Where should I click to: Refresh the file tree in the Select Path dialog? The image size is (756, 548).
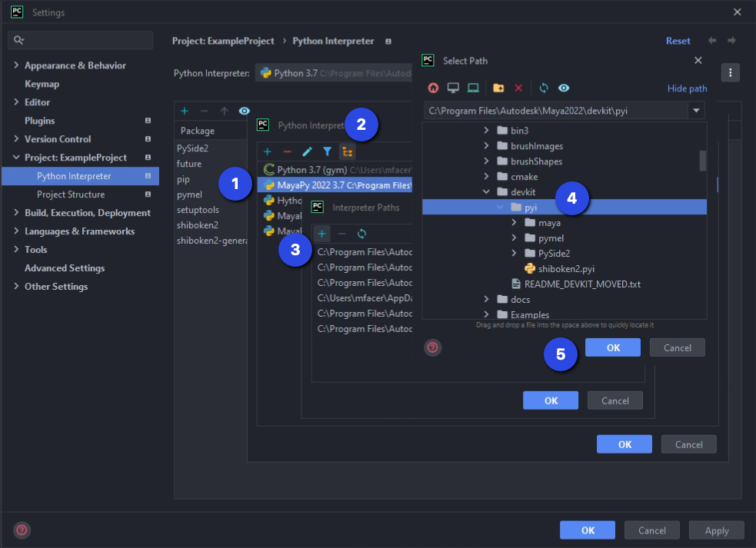tap(542, 88)
